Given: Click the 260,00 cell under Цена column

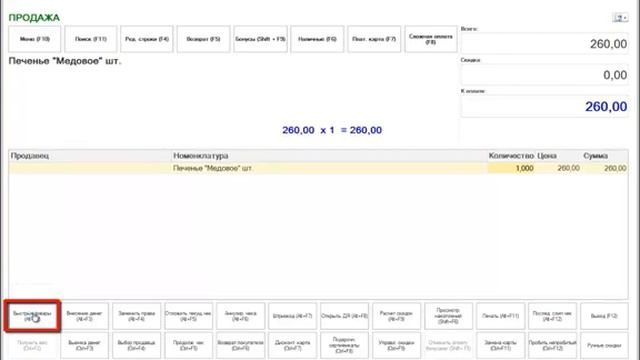Looking at the screenshot, I should coord(558,168).
